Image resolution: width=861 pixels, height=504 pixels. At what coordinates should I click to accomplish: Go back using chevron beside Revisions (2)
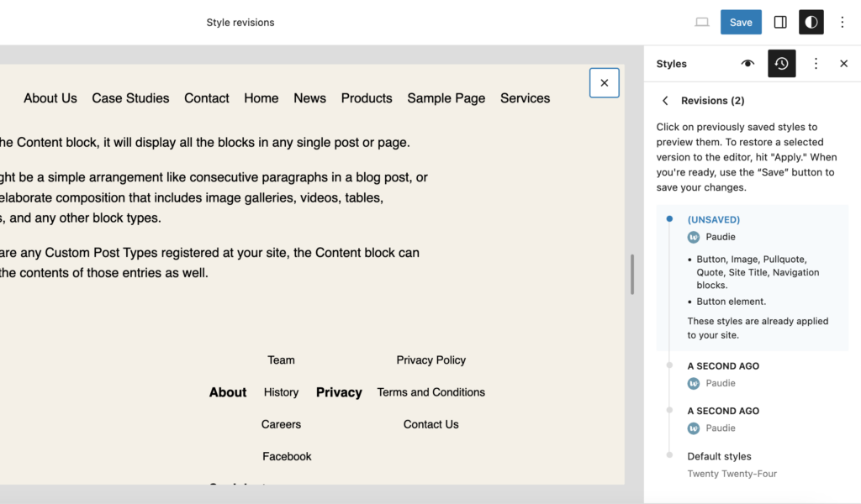(x=665, y=100)
